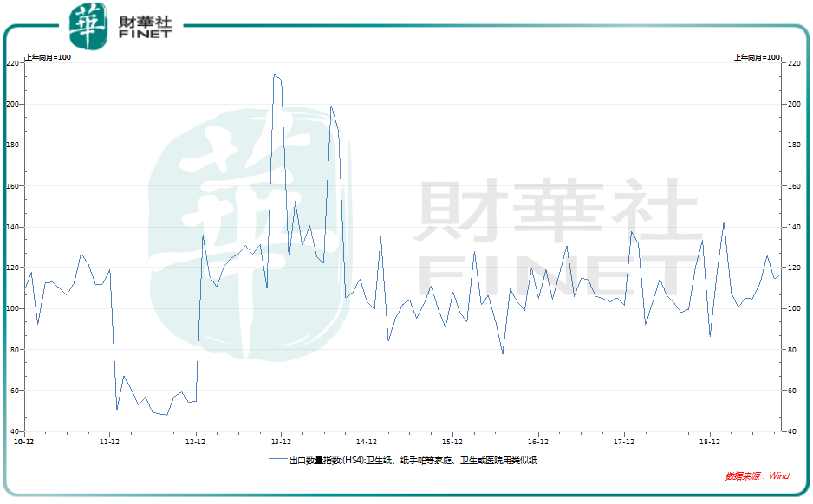813x504 pixels.
Task: Select the 18-12 x-axis date label
Action: click(x=710, y=442)
